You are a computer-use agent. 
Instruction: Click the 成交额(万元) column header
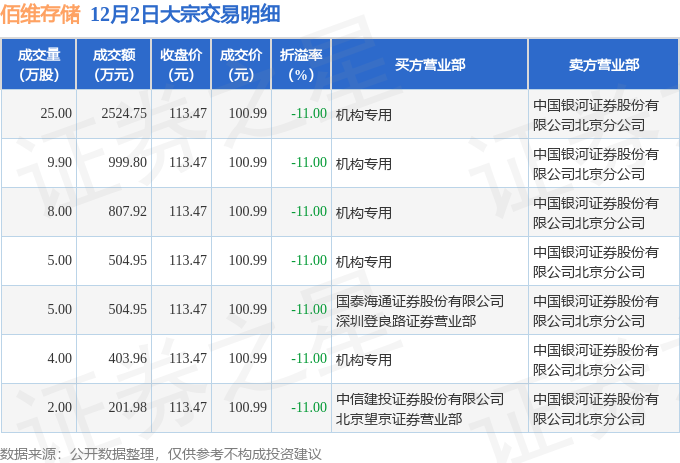tap(114, 65)
